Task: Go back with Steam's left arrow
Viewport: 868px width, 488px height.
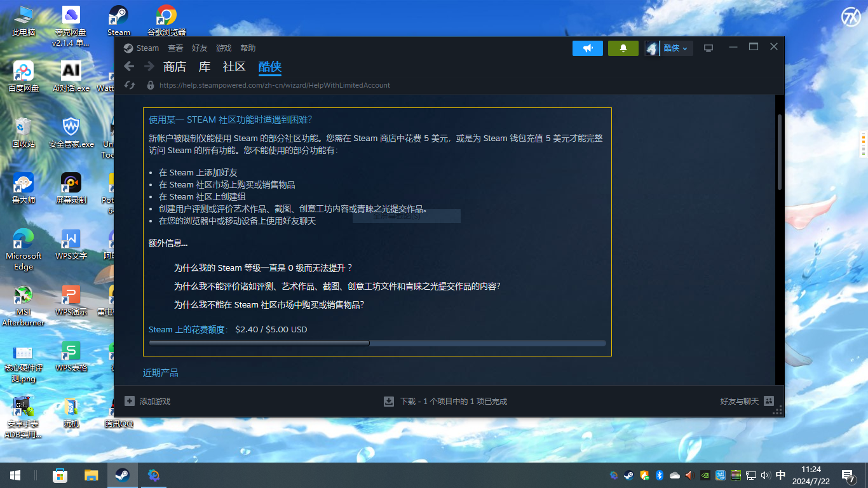Action: point(129,67)
